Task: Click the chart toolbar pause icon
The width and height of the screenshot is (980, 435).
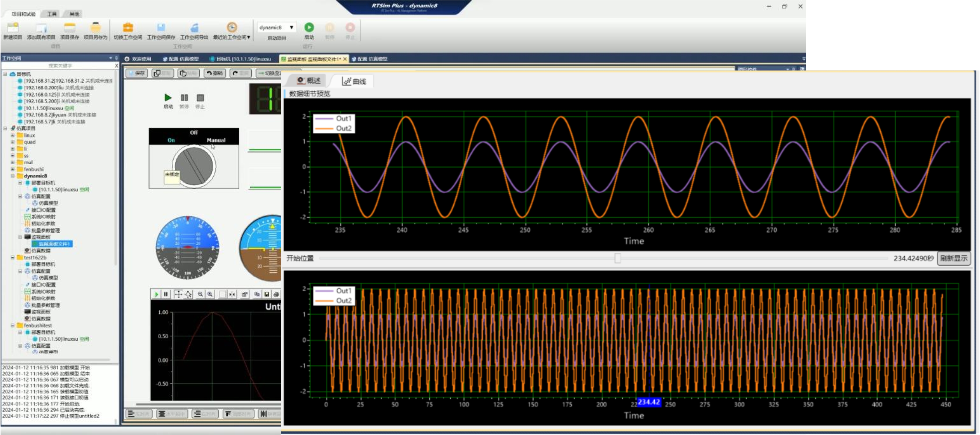Action: click(x=166, y=294)
